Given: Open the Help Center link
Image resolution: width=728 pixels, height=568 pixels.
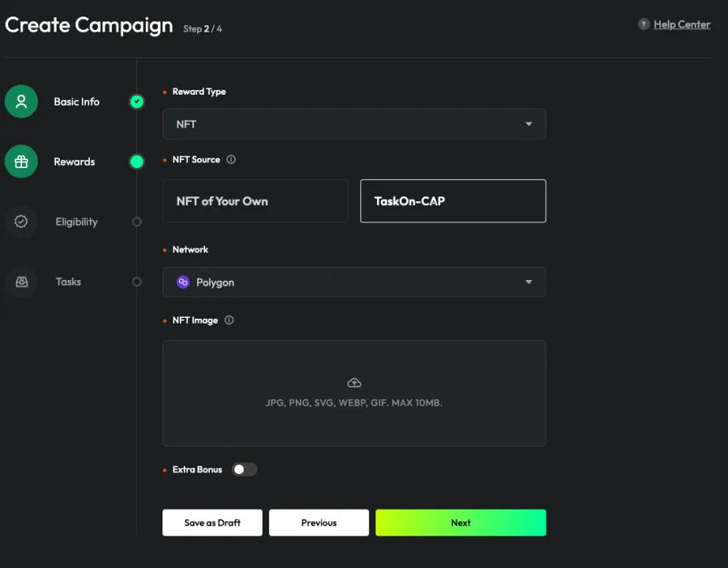Looking at the screenshot, I should (682, 24).
